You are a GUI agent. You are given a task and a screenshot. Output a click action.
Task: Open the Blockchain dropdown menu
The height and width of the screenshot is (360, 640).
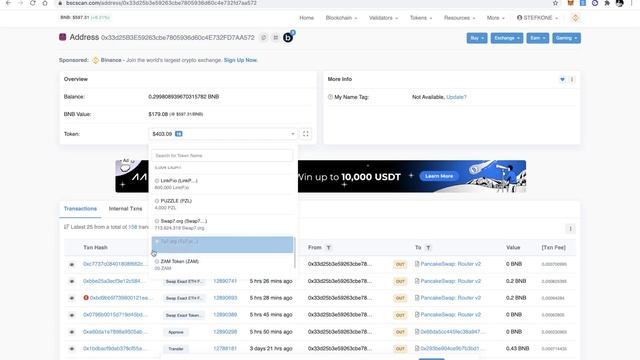(x=341, y=18)
